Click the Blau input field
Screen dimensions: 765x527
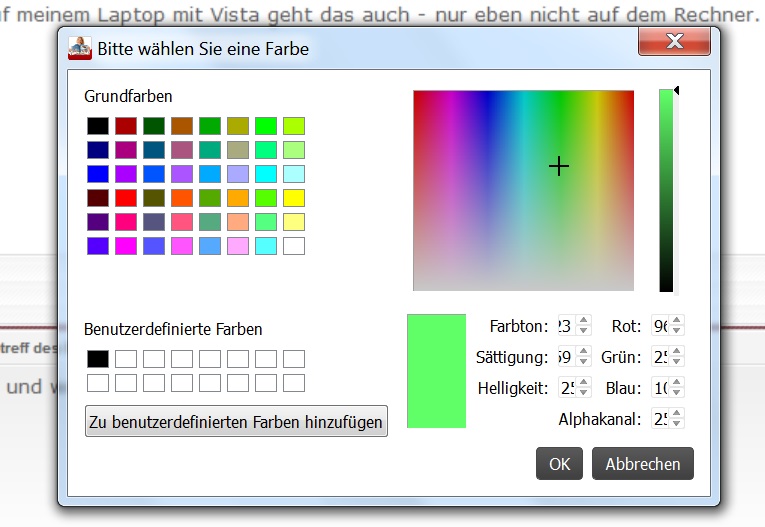point(660,387)
